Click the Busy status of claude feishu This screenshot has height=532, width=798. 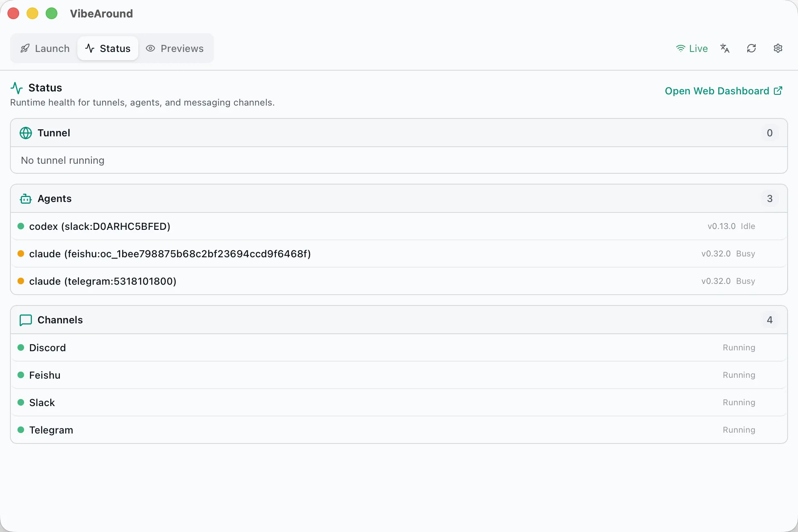tap(746, 254)
